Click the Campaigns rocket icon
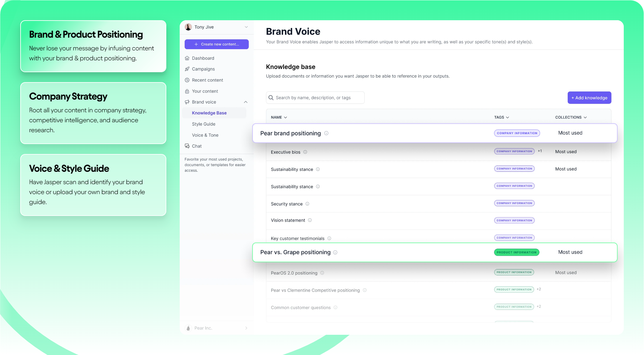The height and width of the screenshot is (355, 644). (x=187, y=69)
